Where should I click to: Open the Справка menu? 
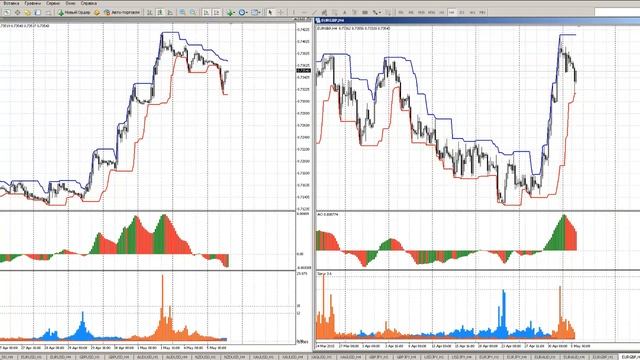pos(89,3)
